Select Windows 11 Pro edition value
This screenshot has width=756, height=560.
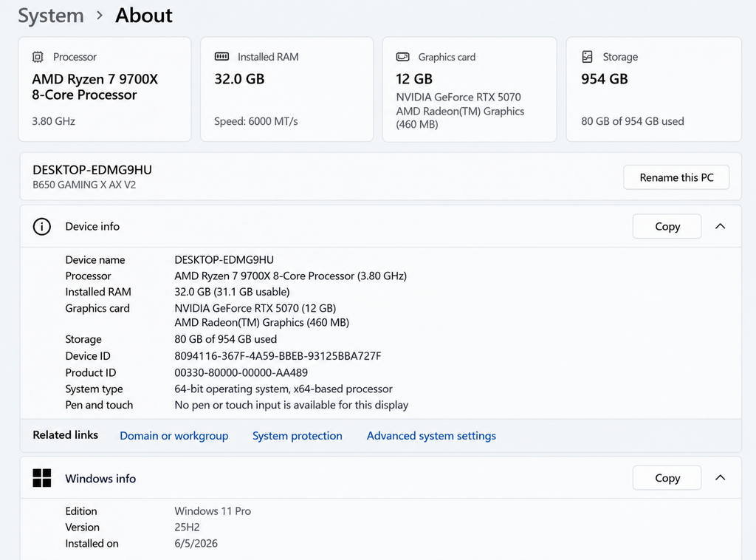coord(213,511)
